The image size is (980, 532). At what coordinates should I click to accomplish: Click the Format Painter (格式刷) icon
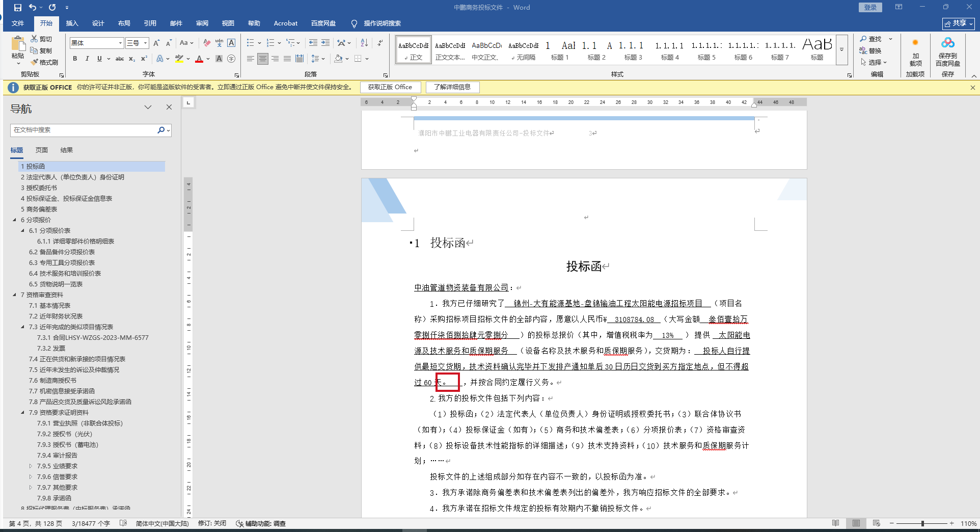tap(35, 62)
